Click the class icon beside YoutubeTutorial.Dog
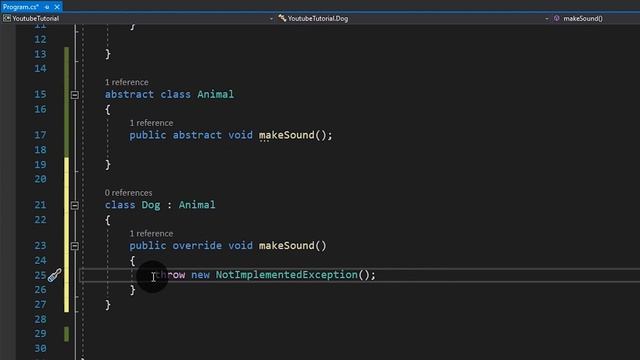This screenshot has height=360, width=640. pyautogui.click(x=282, y=18)
